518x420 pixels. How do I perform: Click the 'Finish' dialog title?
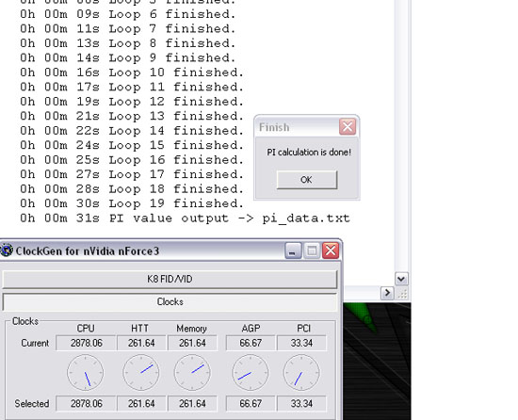click(274, 127)
